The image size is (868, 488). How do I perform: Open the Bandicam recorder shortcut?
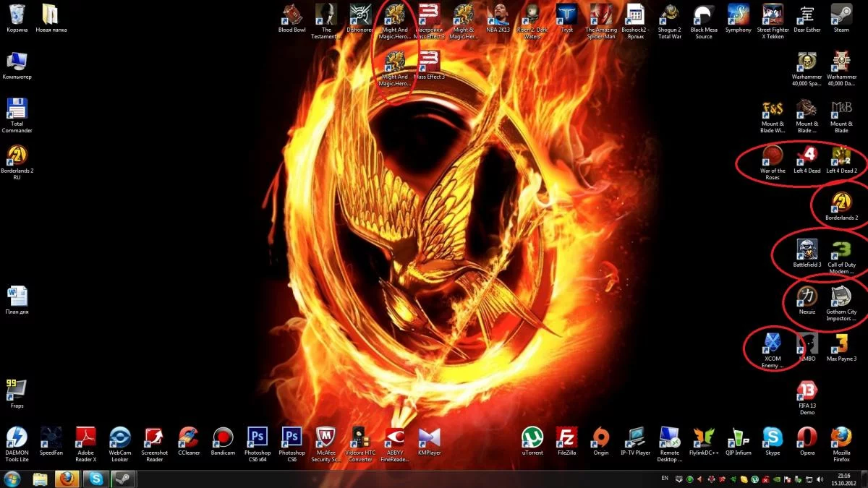pos(224,442)
